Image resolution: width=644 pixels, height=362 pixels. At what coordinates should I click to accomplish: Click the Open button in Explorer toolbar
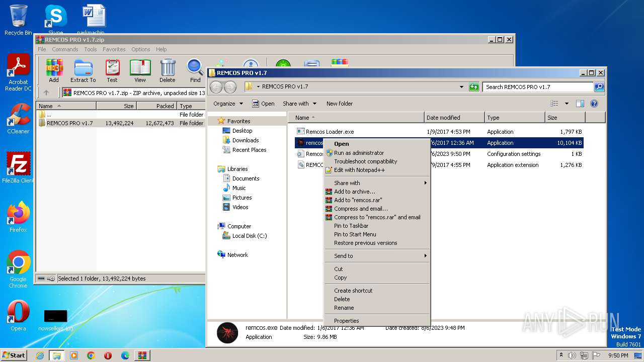263,104
